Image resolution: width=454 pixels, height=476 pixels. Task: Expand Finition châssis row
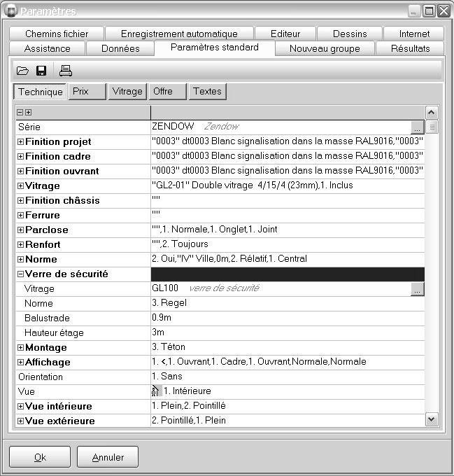pyautogui.click(x=20, y=201)
